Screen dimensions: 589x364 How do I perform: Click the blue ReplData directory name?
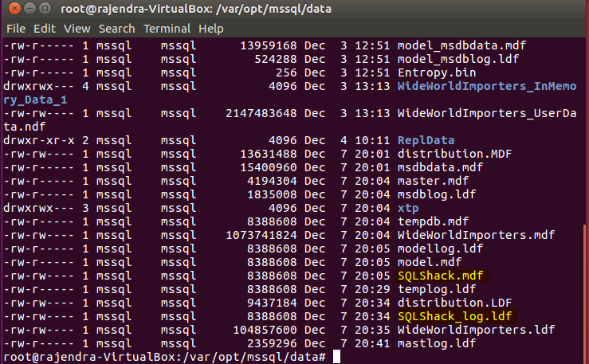[x=426, y=139]
